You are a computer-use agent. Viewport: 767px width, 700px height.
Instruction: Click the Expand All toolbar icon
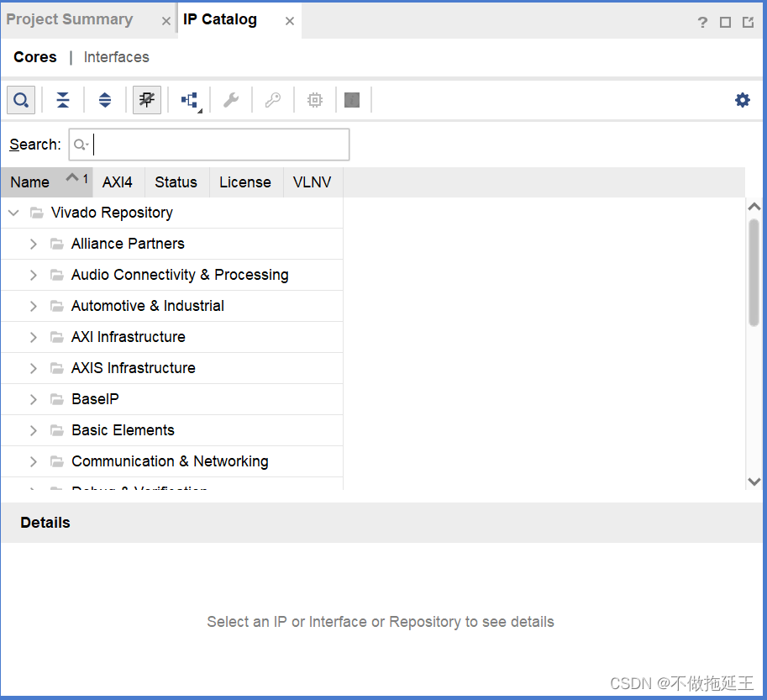click(x=105, y=100)
